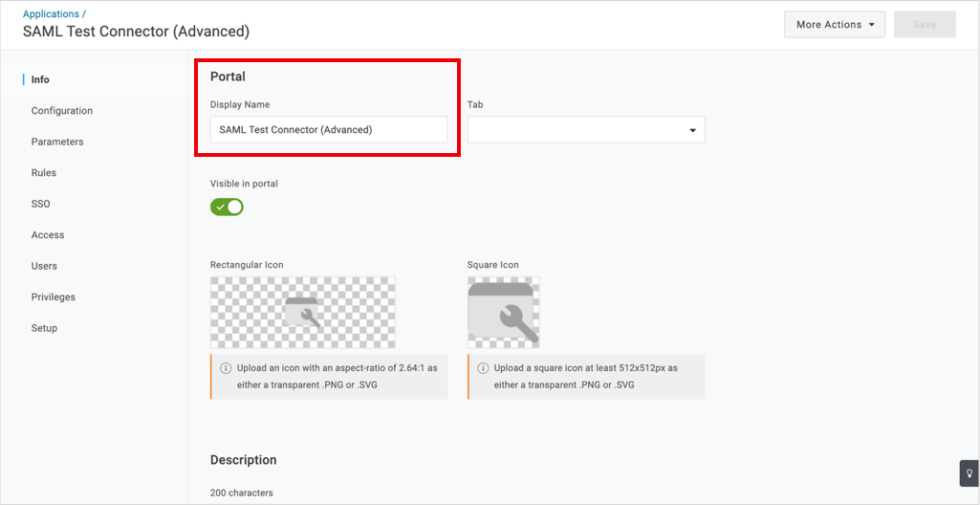Open the Access tab
980x505 pixels.
point(48,235)
